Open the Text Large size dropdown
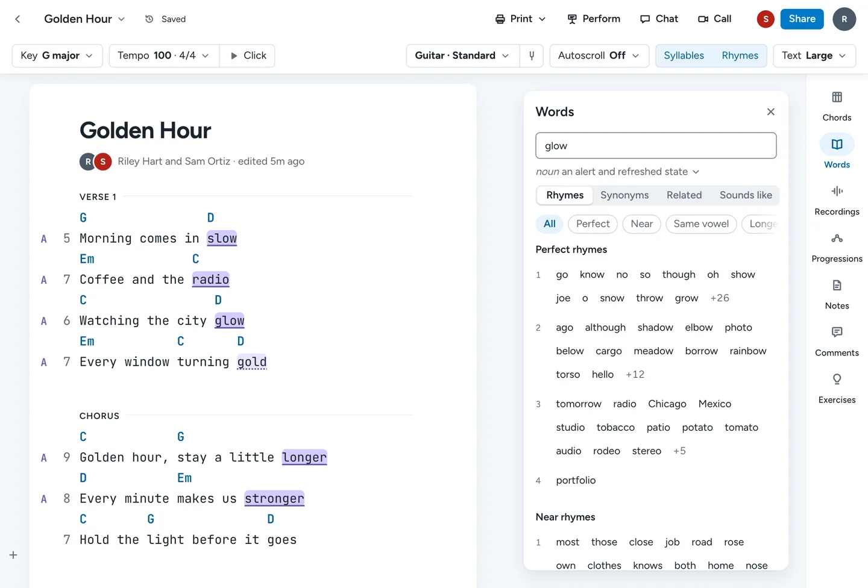The height and width of the screenshot is (588, 868). coord(814,55)
